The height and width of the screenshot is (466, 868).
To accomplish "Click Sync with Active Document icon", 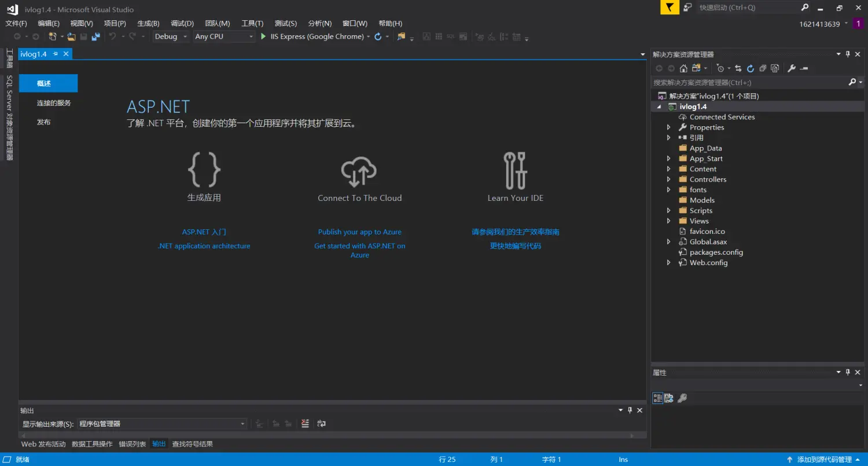I will point(738,68).
